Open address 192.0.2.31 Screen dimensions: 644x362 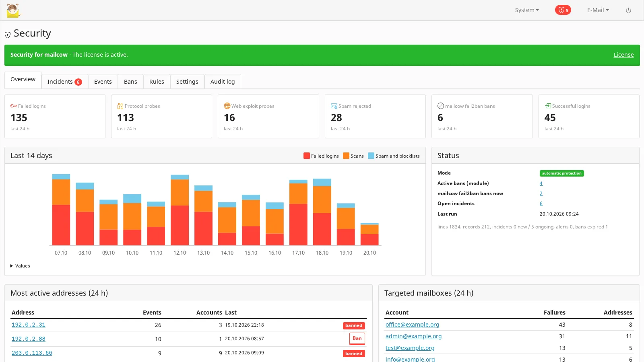[29, 325]
